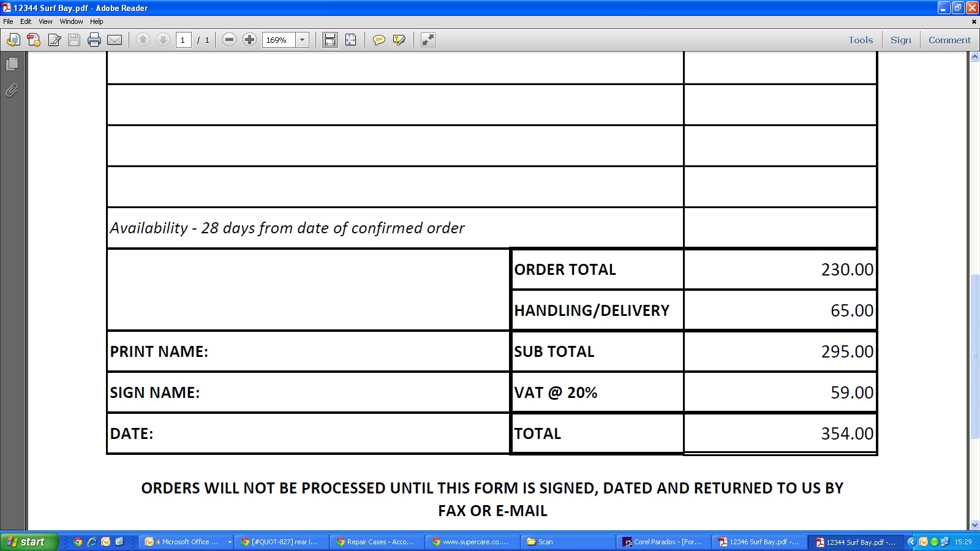Screen dimensions: 980x551
Task: Zoom in with the plus button
Action: 249,40
